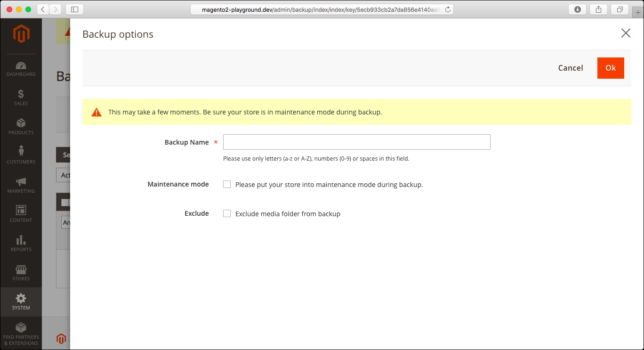Image resolution: width=644 pixels, height=350 pixels.
Task: Click the Cancel button
Action: point(571,68)
